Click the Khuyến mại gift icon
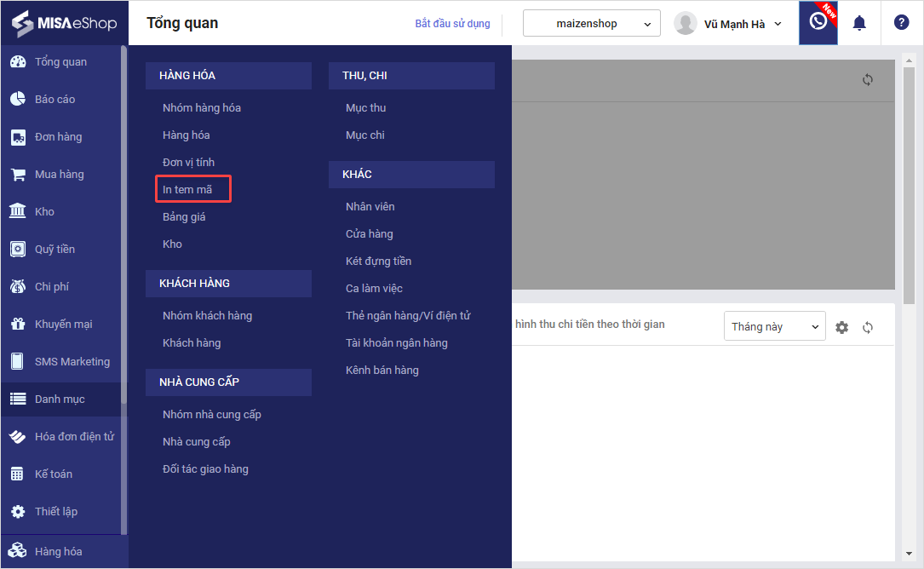The height and width of the screenshot is (569, 924). click(18, 325)
